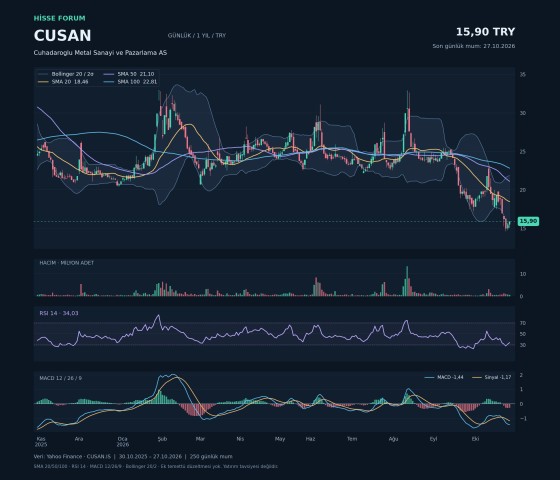560x480 pixels.
Task: Click the purple SMA 50 legend line swatch
Action: pyautogui.click(x=109, y=74)
